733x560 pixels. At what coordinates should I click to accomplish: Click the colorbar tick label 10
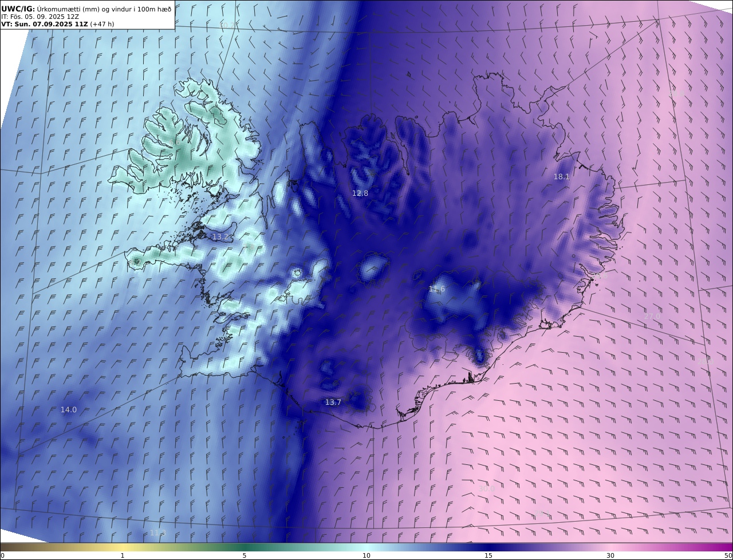[x=366, y=555]
